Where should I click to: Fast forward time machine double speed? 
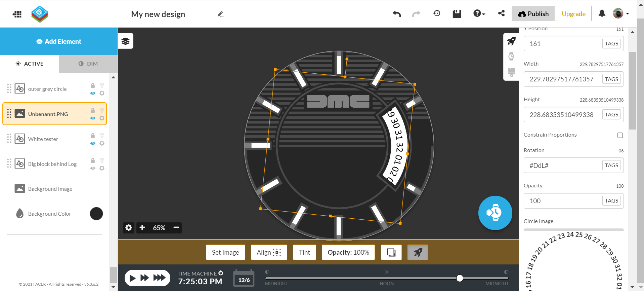(x=144, y=278)
